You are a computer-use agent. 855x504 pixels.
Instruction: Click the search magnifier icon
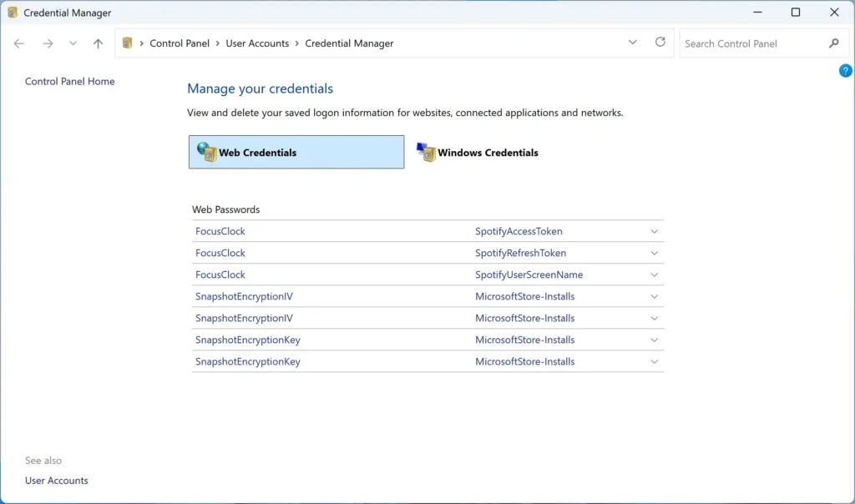pyautogui.click(x=834, y=43)
